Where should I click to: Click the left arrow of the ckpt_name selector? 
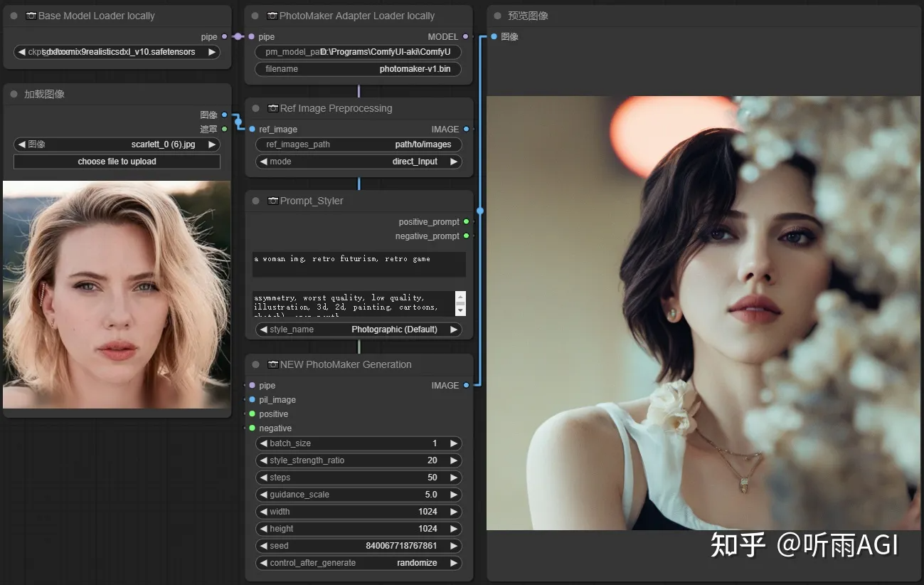(21, 52)
